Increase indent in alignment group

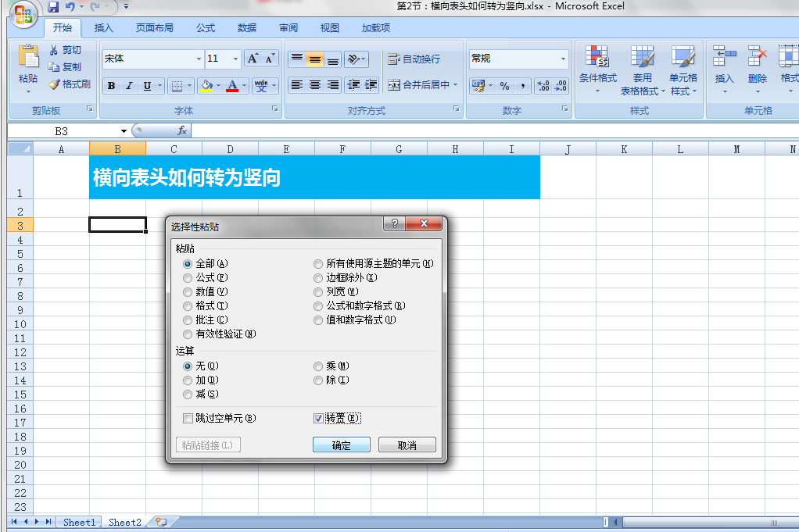[x=371, y=84]
